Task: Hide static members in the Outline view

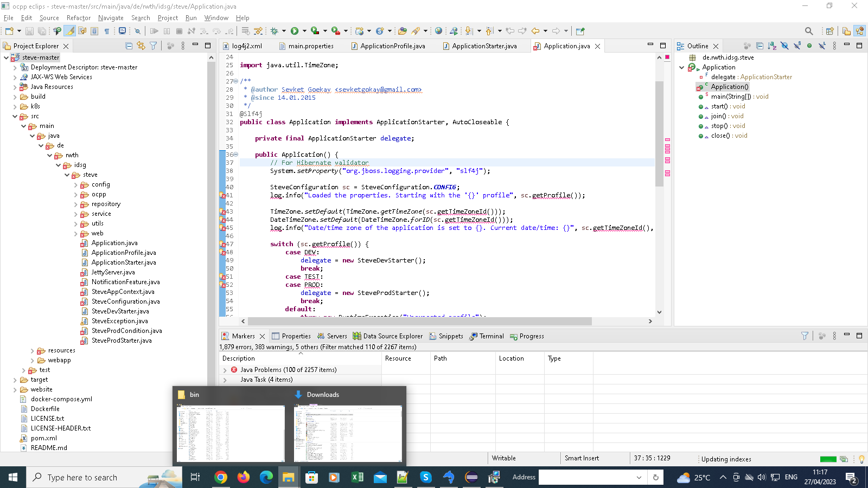Action: click(797, 46)
